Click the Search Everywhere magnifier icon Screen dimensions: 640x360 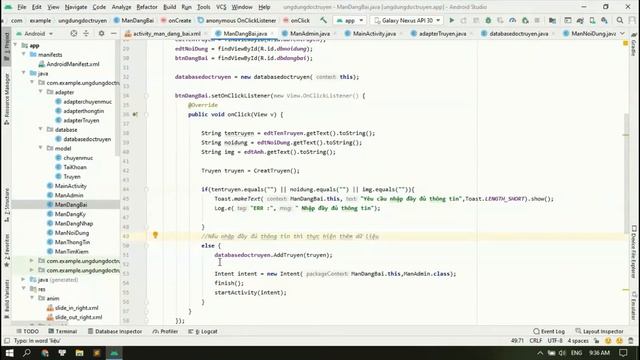pyautogui.click(x=620, y=20)
